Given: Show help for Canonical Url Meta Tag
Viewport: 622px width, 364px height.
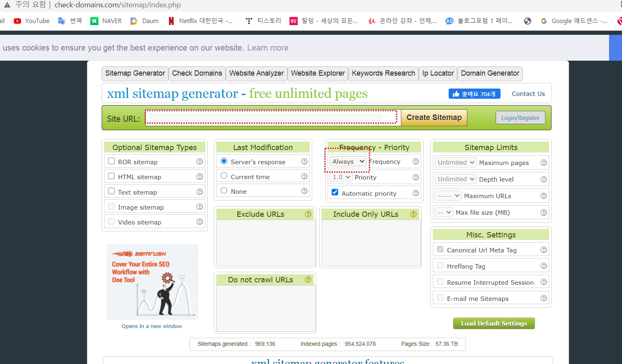Looking at the screenshot, I should click(544, 250).
